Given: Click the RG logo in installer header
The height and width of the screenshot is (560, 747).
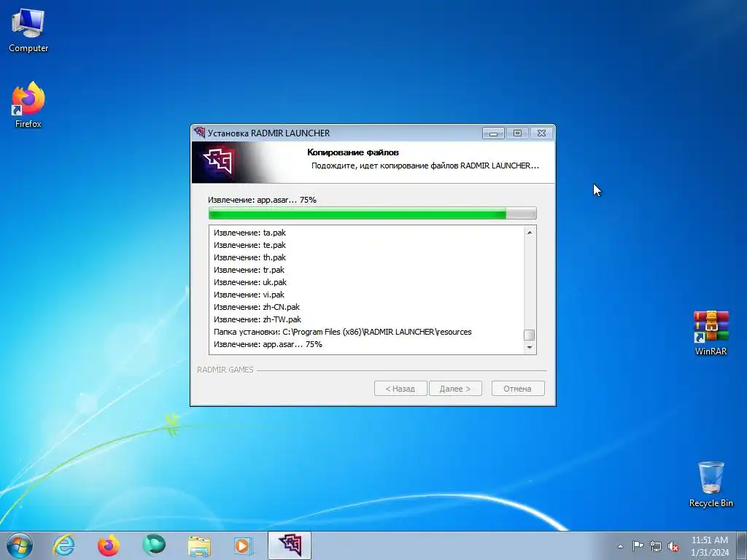Looking at the screenshot, I should coord(218,161).
